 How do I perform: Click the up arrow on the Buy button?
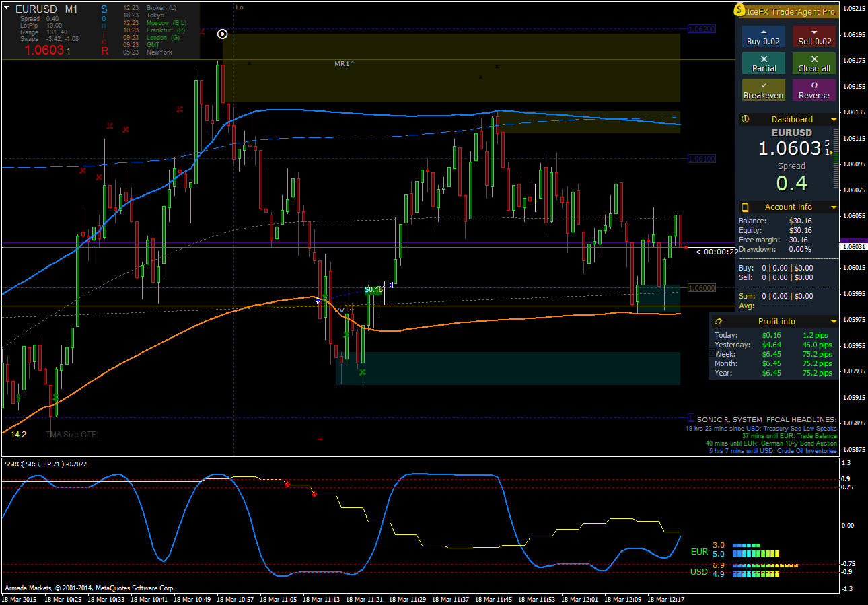[763, 32]
